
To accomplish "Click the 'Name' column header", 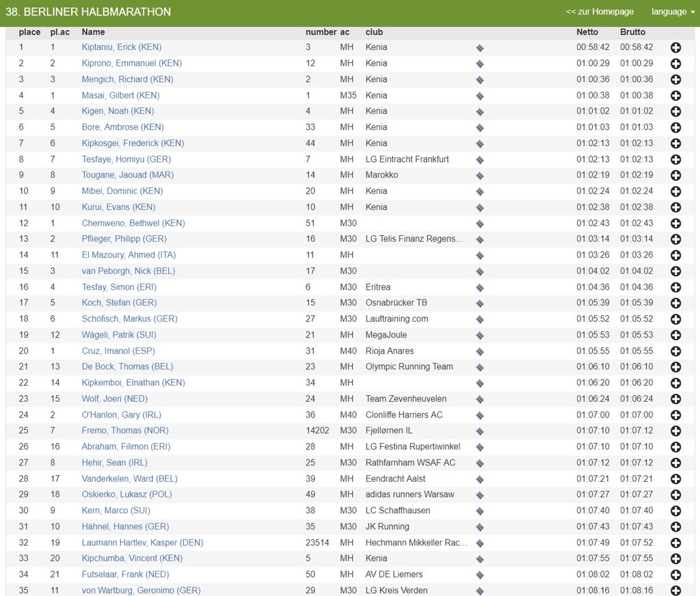I will [93, 32].
